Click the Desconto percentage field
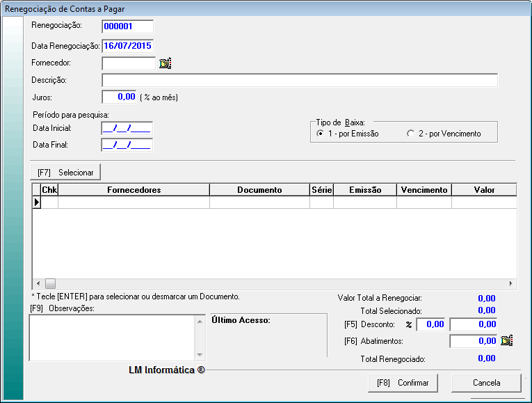The image size is (532, 403). pyautogui.click(x=430, y=324)
